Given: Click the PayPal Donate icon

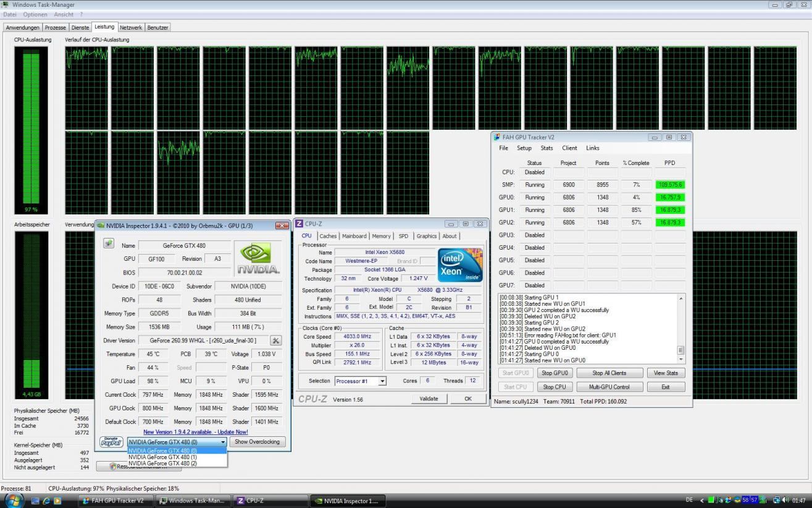Looking at the screenshot, I should [111, 442].
